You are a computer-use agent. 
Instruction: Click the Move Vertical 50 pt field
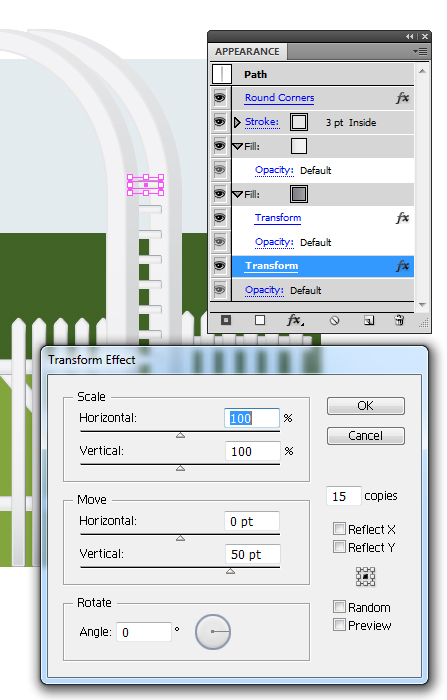tap(252, 554)
